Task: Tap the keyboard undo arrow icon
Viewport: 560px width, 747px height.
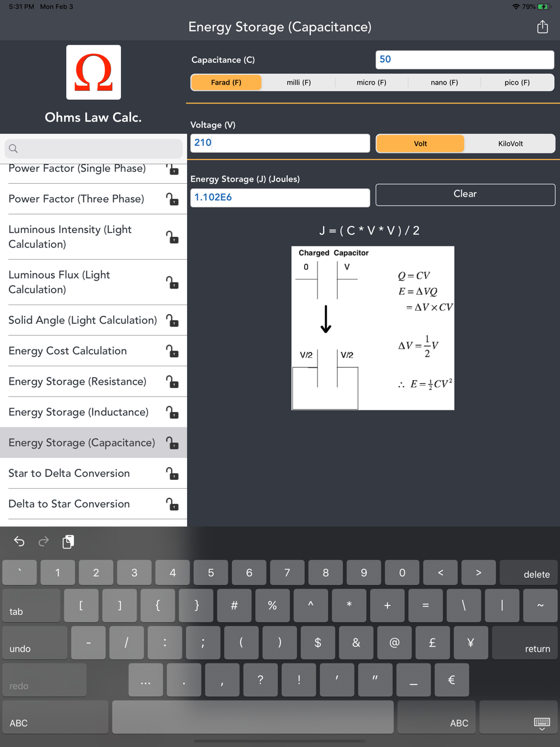Action: [19, 541]
